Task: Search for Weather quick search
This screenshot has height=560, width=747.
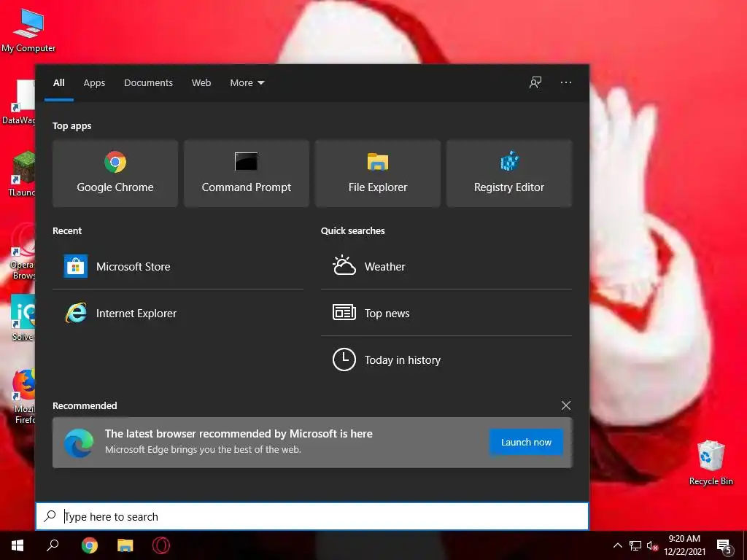Action: (x=446, y=266)
